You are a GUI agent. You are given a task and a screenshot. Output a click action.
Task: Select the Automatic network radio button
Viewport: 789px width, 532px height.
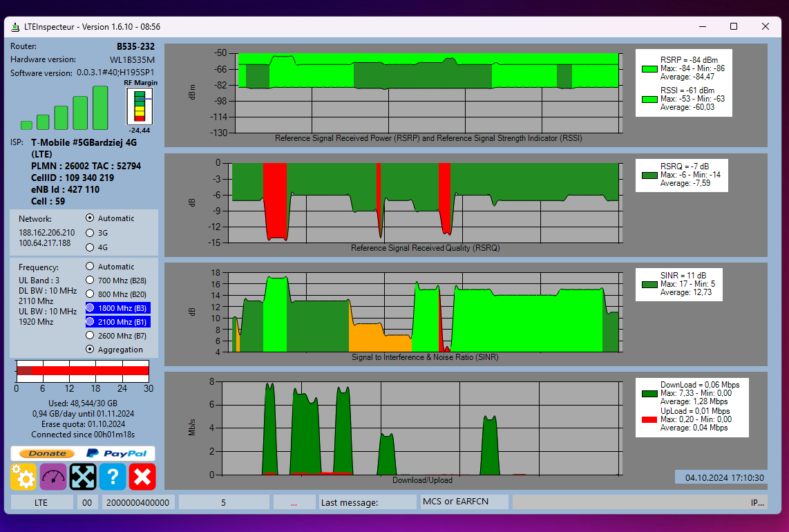click(90, 218)
